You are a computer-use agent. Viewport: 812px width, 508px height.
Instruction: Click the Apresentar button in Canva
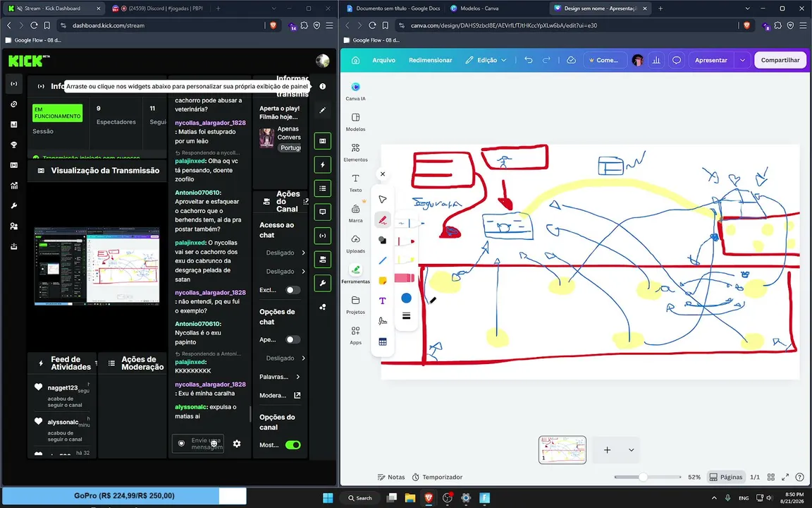(710, 60)
